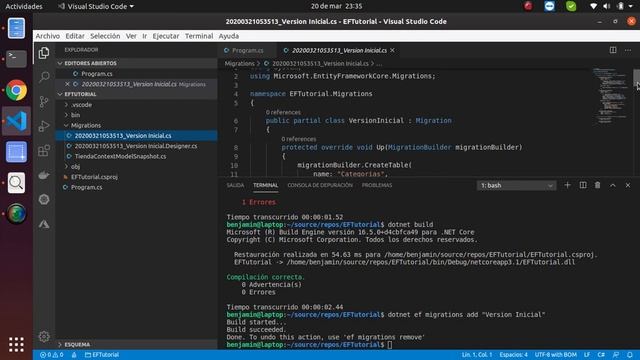This screenshot has width=640, height=360.
Task: Open Version Inicial.Designer.cs file
Action: 136,146
